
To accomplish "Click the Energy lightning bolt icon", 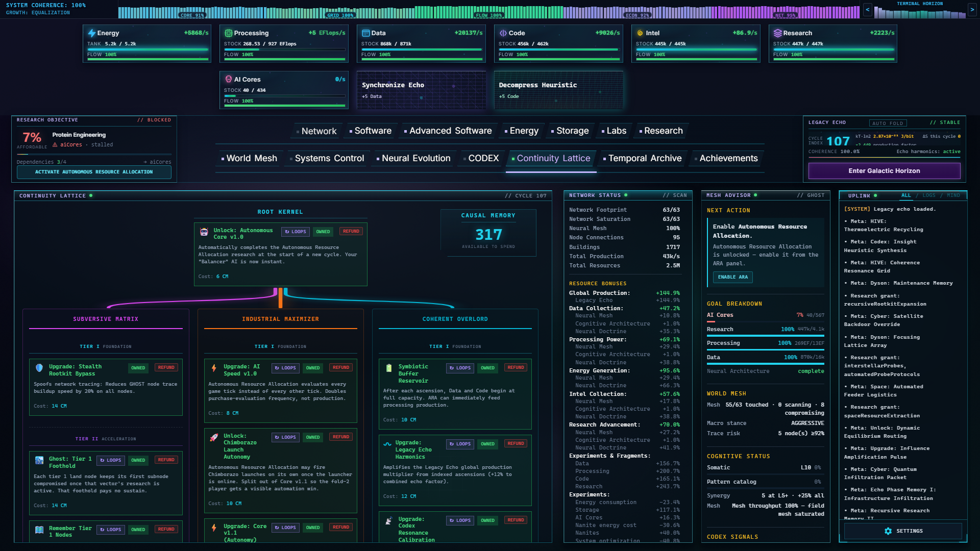I will 92,33.
